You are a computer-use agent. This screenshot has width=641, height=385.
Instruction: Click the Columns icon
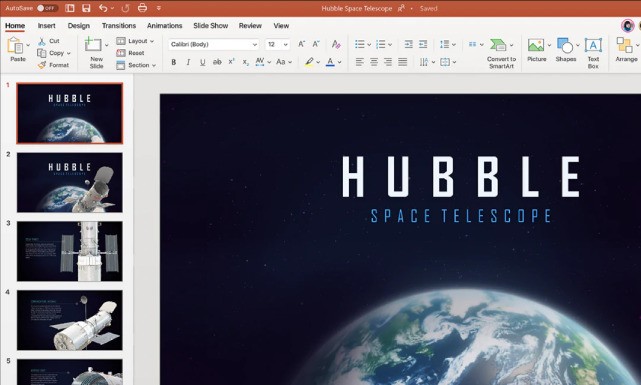[x=473, y=44]
